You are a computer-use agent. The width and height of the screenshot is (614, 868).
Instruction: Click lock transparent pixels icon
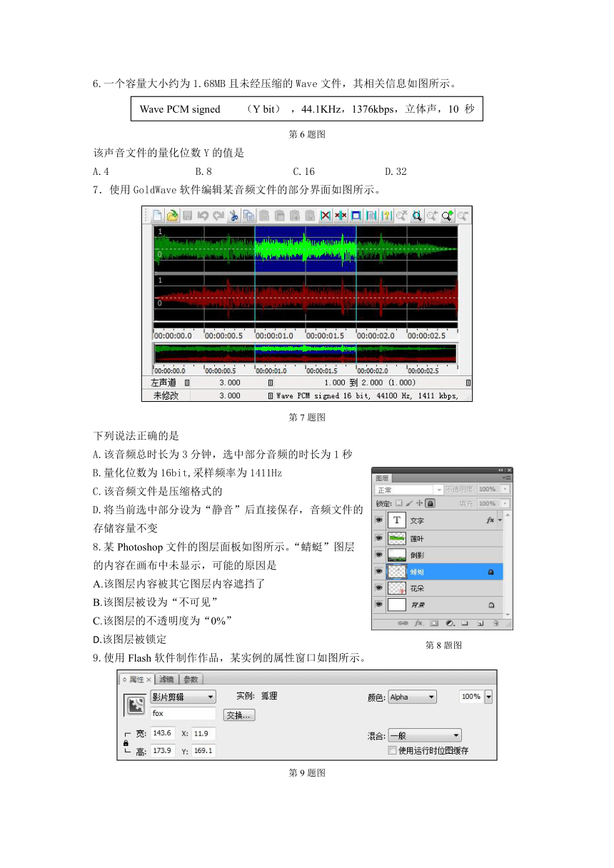coord(399,503)
